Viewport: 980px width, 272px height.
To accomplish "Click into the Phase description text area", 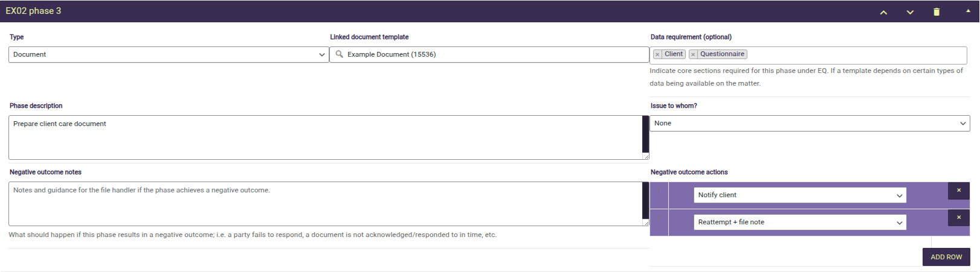I will click(x=325, y=138).
